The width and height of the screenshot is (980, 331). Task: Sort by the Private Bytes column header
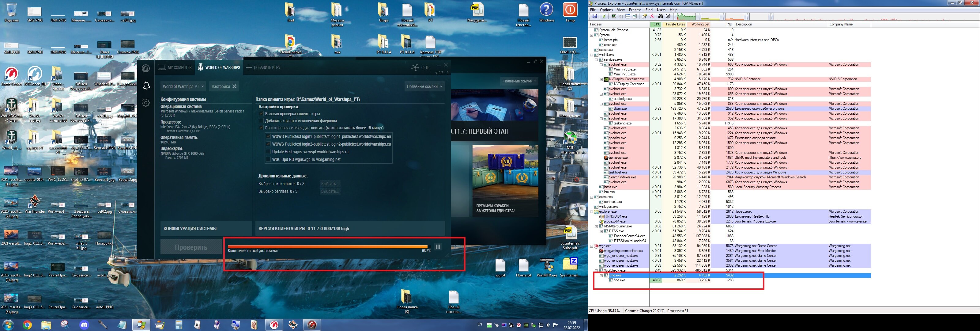click(x=674, y=24)
